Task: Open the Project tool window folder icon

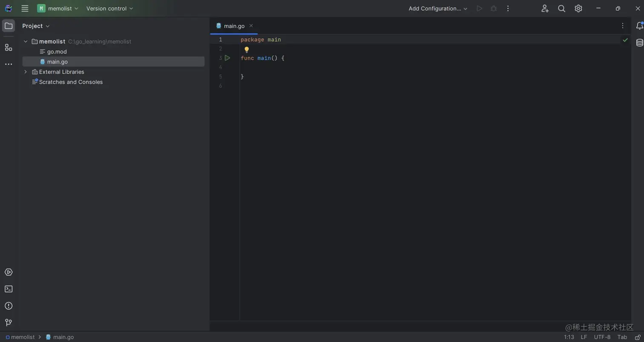Action: (x=9, y=26)
